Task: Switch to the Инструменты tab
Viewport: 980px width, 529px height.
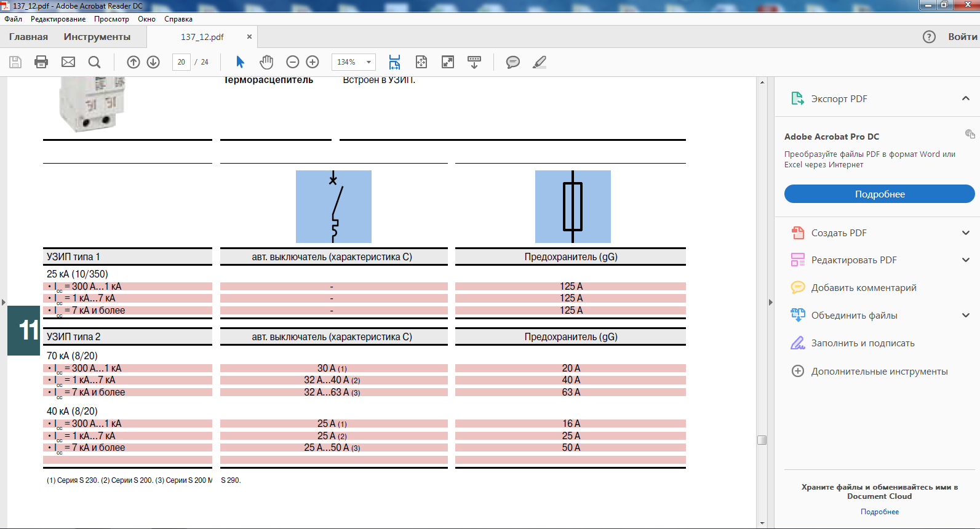Action: 97,37
